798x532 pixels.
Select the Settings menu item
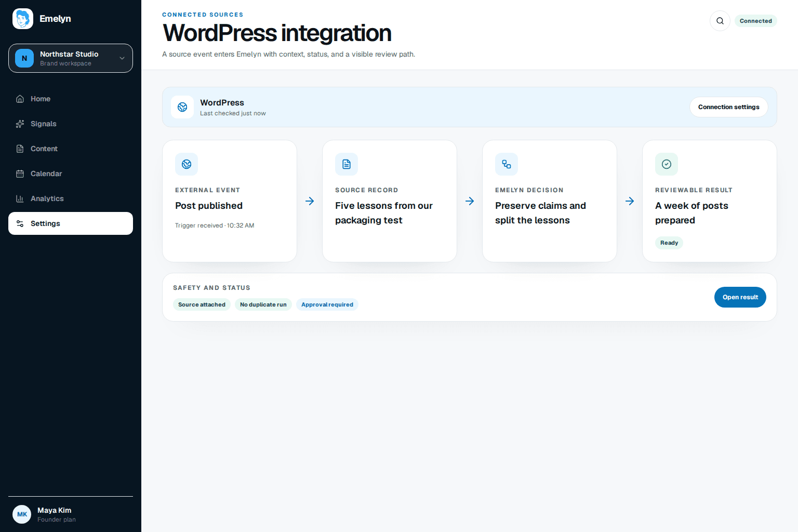pyautogui.click(x=71, y=223)
